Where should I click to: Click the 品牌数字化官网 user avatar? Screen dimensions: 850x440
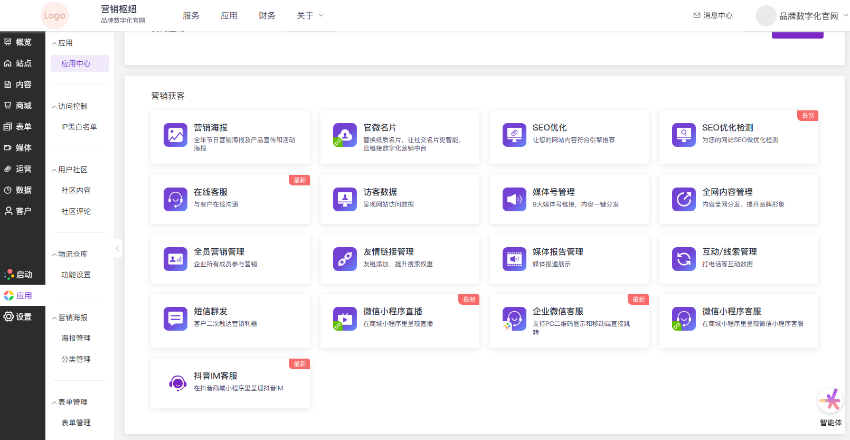[767, 16]
